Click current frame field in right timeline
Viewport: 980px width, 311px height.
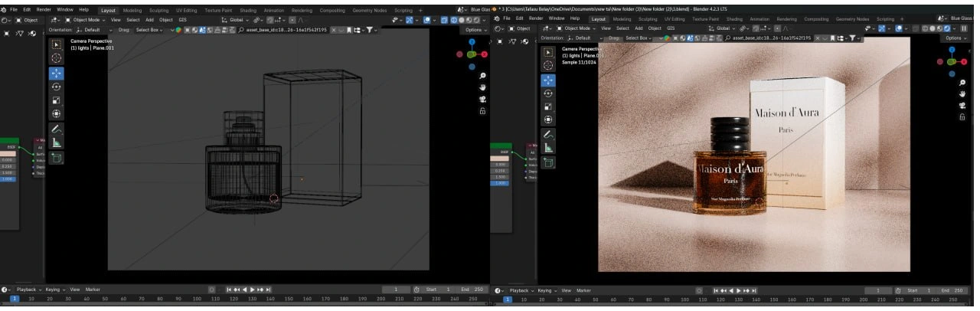pos(878,290)
